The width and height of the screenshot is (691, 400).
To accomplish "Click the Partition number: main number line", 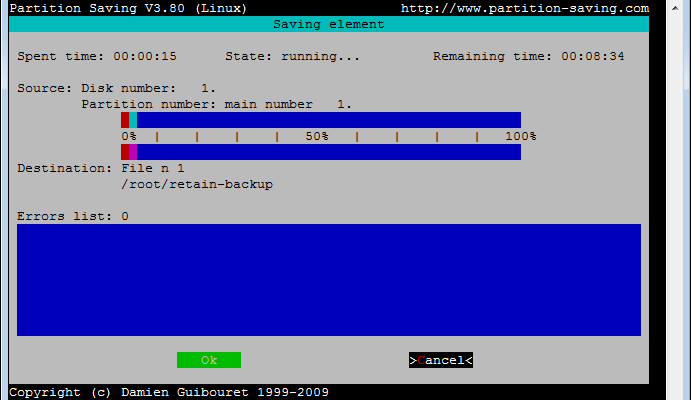I will (x=216, y=104).
